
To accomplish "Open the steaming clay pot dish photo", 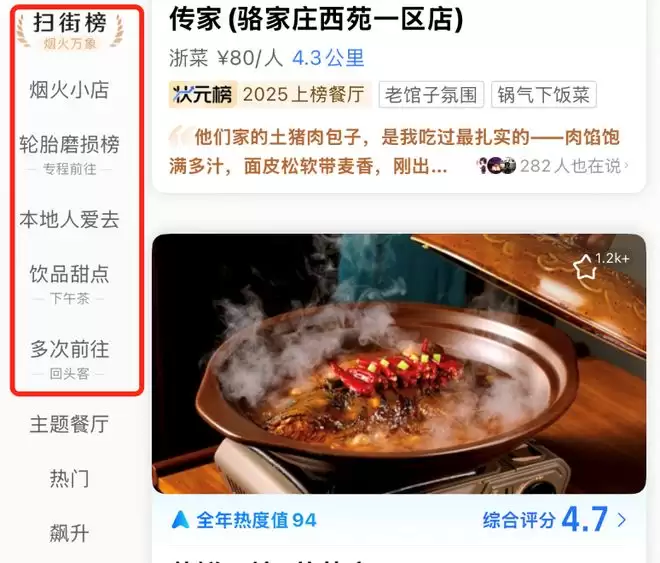I will click(399, 364).
